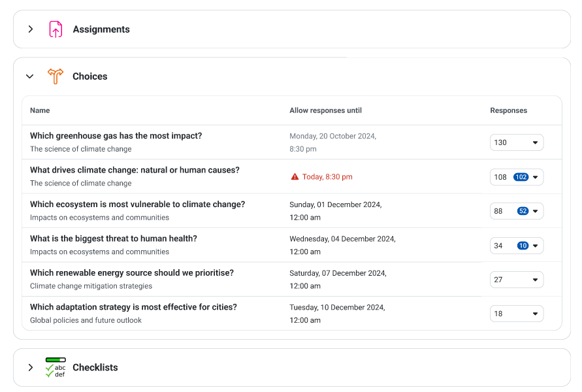Click the Checklists progress icon
The width and height of the screenshot is (582, 392).
point(56,367)
